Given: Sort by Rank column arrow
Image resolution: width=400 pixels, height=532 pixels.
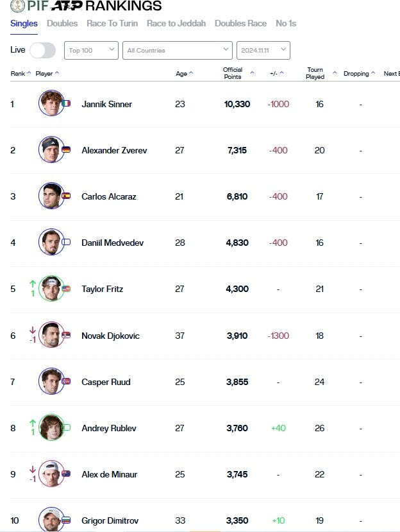Looking at the screenshot, I should [29, 73].
